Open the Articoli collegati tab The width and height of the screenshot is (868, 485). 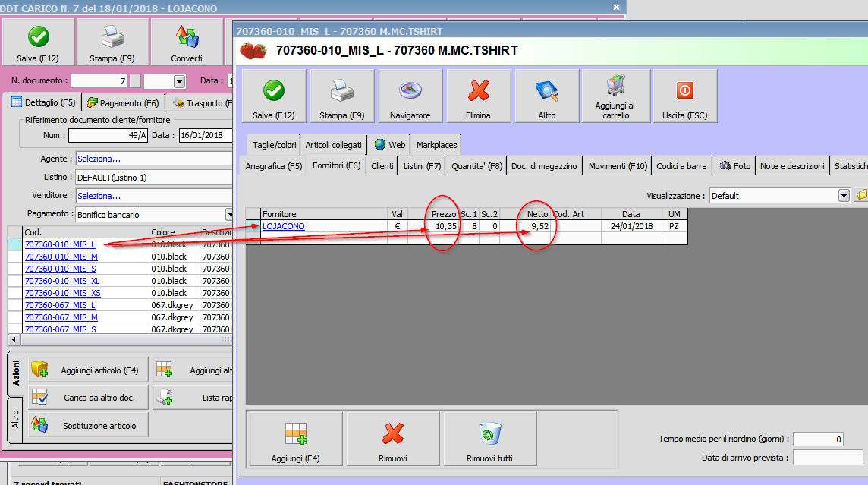click(333, 144)
